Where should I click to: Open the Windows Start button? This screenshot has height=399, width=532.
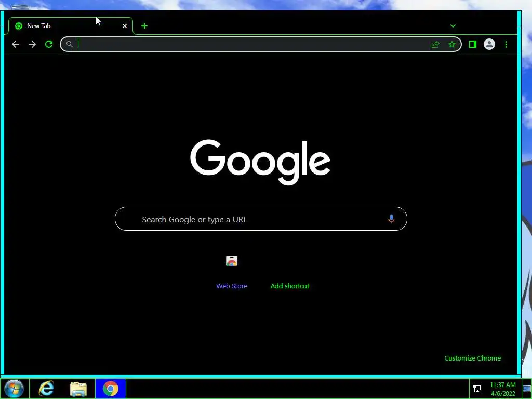(14, 389)
